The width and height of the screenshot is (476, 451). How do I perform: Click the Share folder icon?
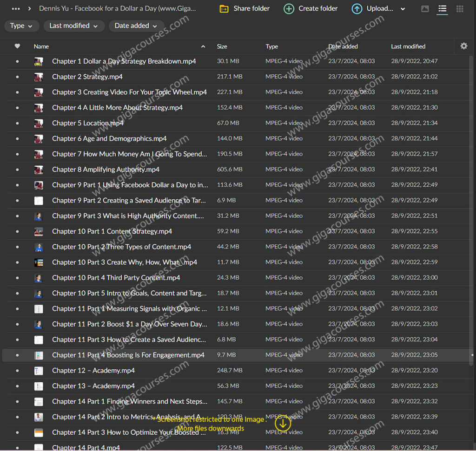225,9
